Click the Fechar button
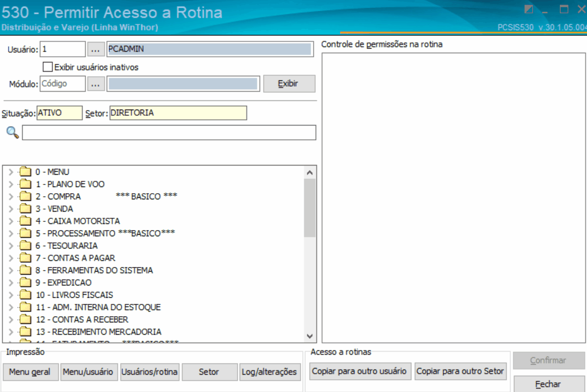 [x=549, y=384]
